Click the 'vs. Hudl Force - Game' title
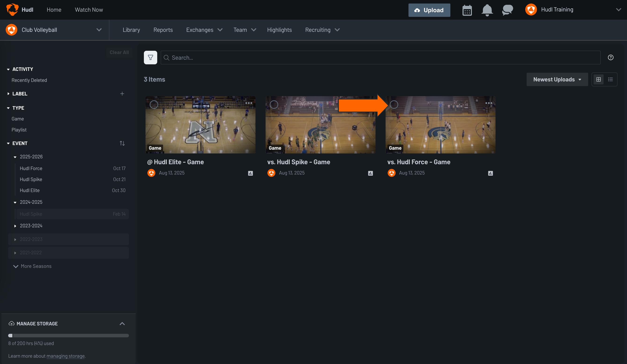627x364 pixels. click(419, 162)
